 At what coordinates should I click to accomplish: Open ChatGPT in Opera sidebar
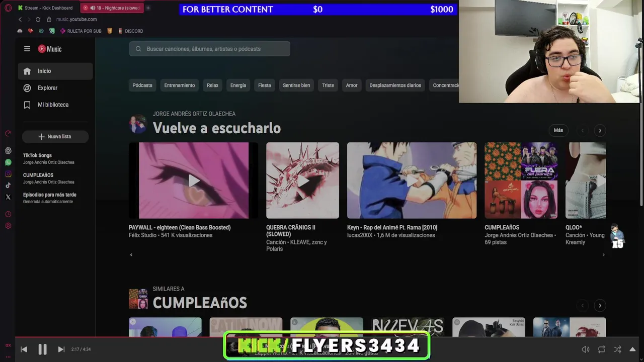(8, 151)
